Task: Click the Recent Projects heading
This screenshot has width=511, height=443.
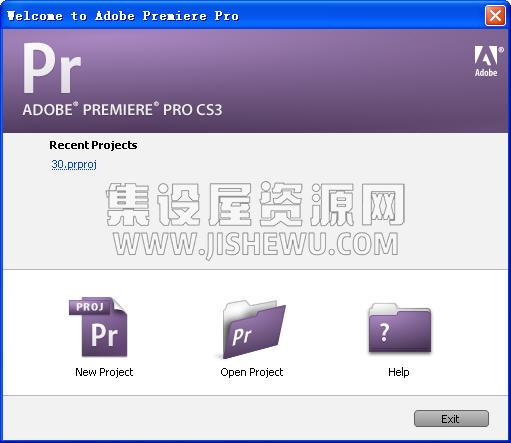Action: pyautogui.click(x=93, y=145)
